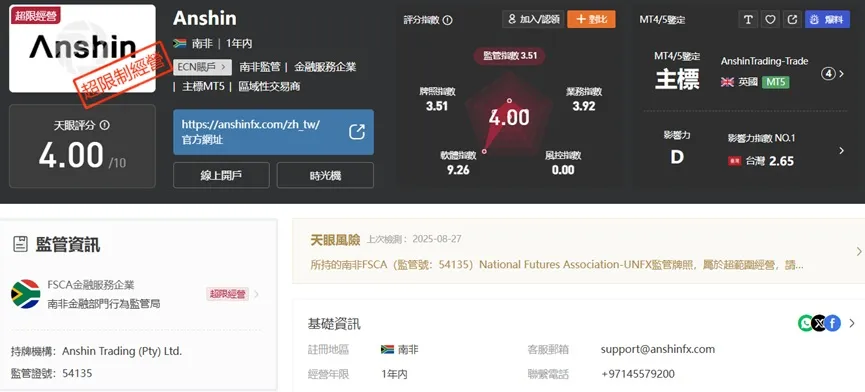Click the 監管資訊 document icon
This screenshot has width=865, height=392.
tap(20, 244)
